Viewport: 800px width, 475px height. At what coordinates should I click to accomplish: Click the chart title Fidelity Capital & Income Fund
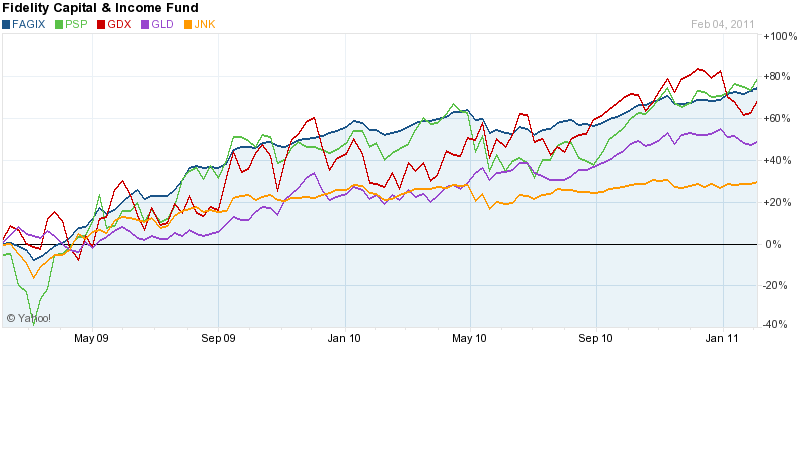[x=101, y=8]
